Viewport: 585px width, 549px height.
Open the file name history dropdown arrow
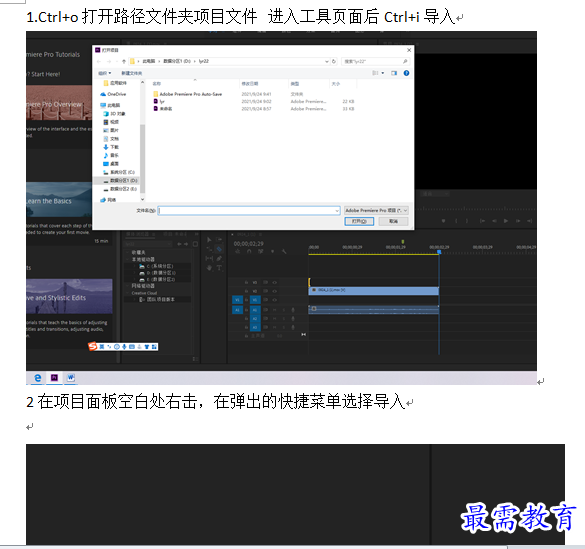337,211
